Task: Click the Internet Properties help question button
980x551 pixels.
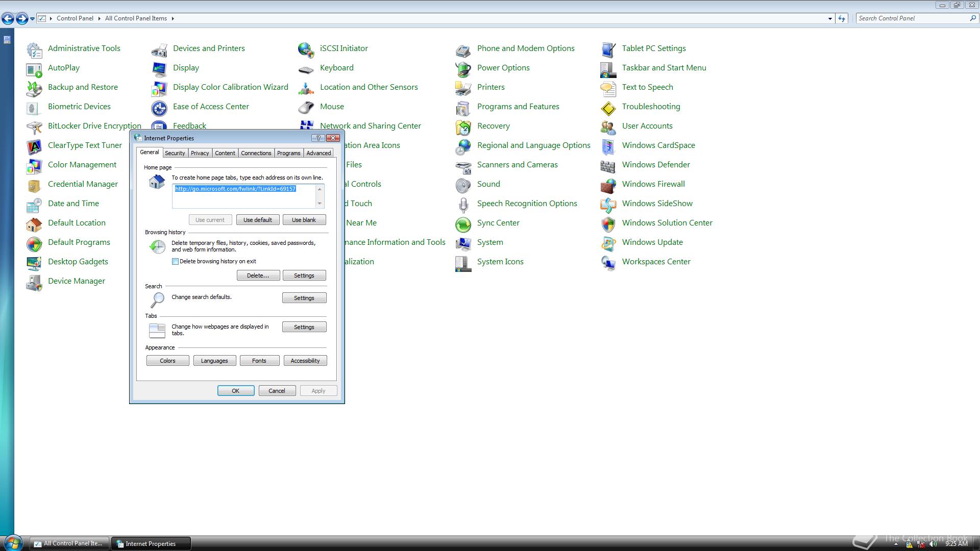Action: [x=318, y=138]
